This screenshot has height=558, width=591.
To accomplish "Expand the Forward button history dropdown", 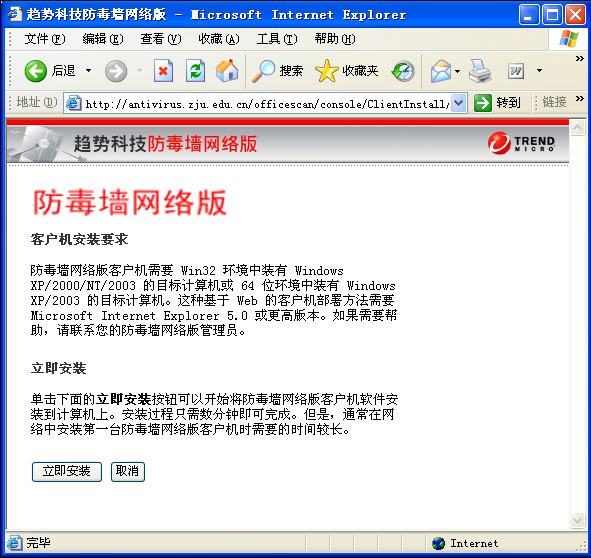I will click(x=139, y=71).
